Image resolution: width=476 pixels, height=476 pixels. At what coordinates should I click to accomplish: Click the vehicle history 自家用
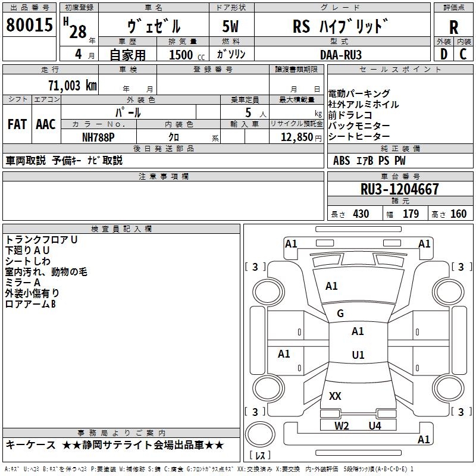coord(127,55)
